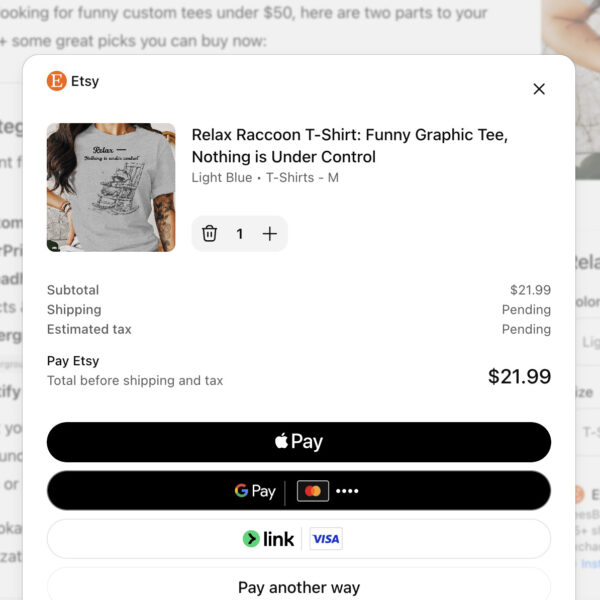Click the bold $21.99 total amount
The image size is (600, 600).
coord(519,376)
